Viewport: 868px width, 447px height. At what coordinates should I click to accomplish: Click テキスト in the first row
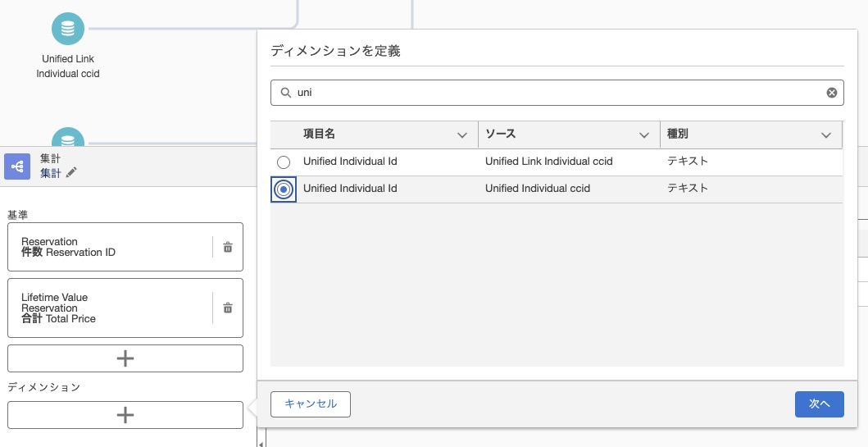click(688, 162)
